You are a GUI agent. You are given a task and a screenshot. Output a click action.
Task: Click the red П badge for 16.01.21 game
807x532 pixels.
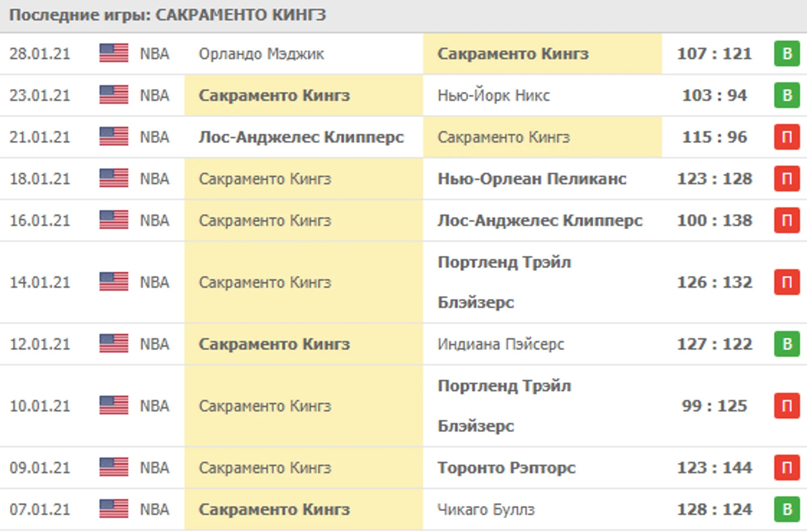787,220
